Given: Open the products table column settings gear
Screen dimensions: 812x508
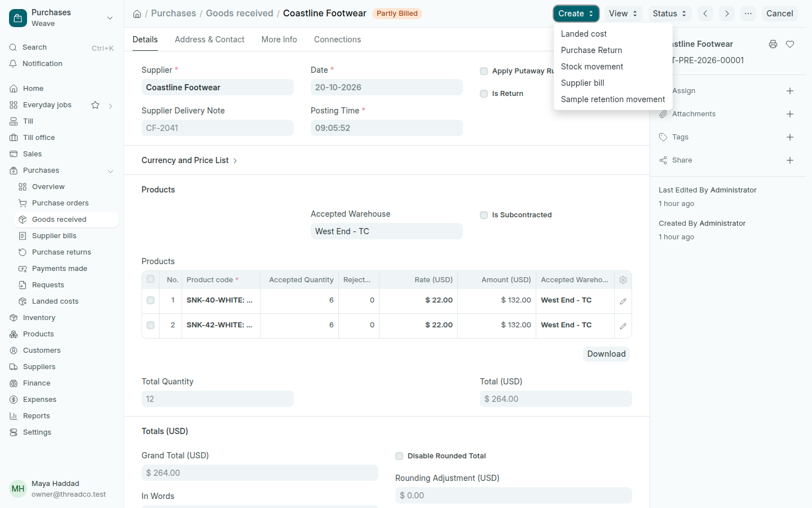Looking at the screenshot, I should pos(623,280).
